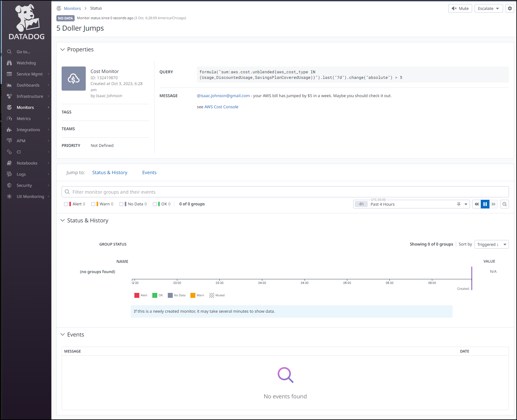Mute this monitor
This screenshot has width=517, height=420.
[460, 8]
